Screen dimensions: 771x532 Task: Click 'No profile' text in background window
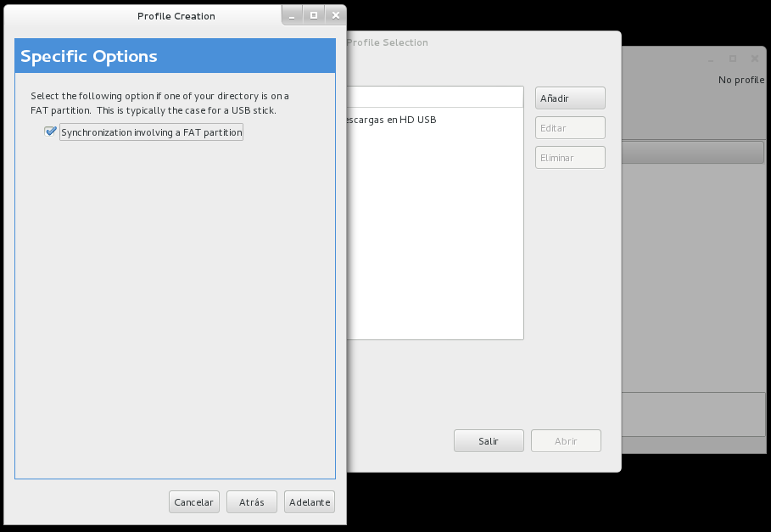pos(741,80)
